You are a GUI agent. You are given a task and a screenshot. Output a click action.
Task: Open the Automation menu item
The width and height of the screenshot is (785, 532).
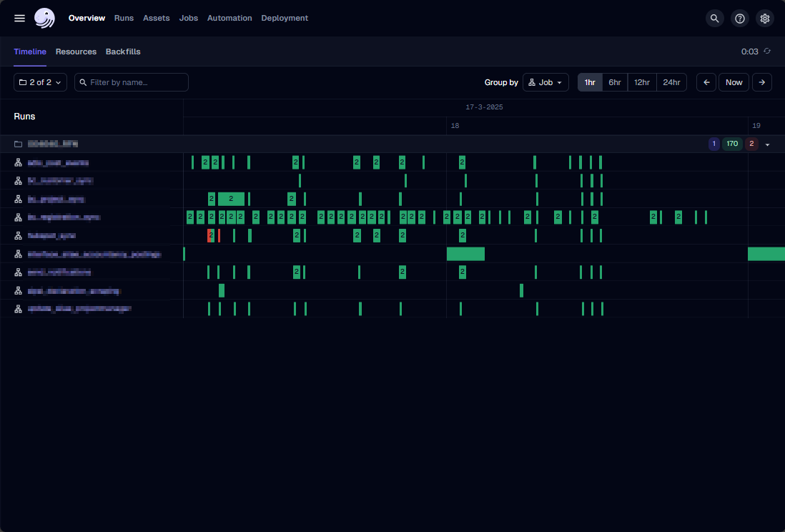(x=229, y=18)
